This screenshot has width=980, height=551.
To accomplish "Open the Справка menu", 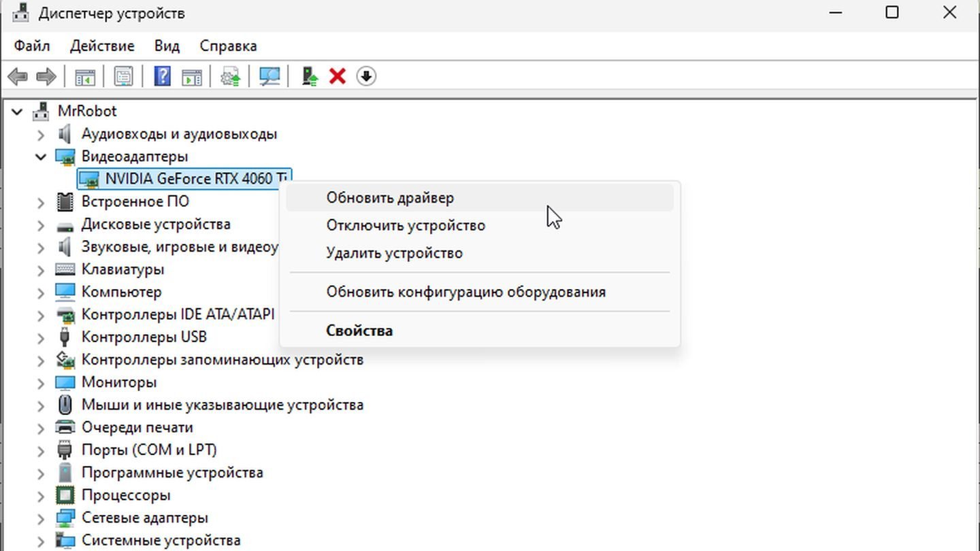I will click(228, 46).
